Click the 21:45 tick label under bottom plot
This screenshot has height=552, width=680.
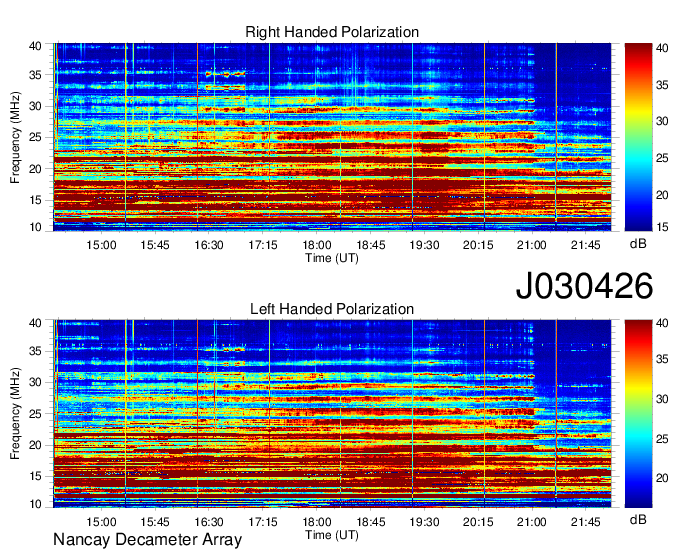pos(585,522)
